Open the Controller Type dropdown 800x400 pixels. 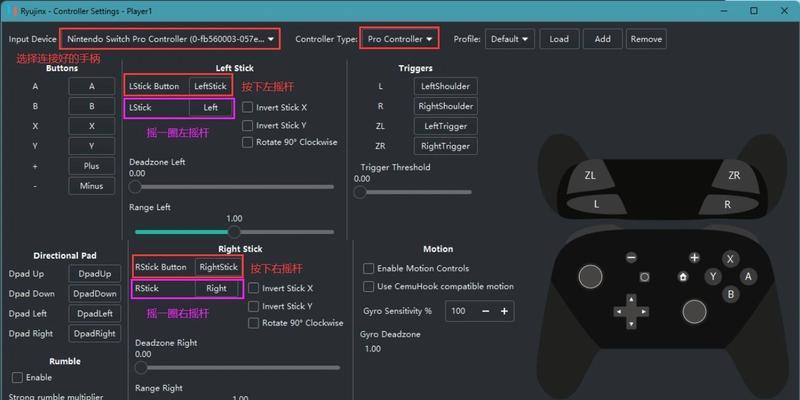click(x=399, y=39)
